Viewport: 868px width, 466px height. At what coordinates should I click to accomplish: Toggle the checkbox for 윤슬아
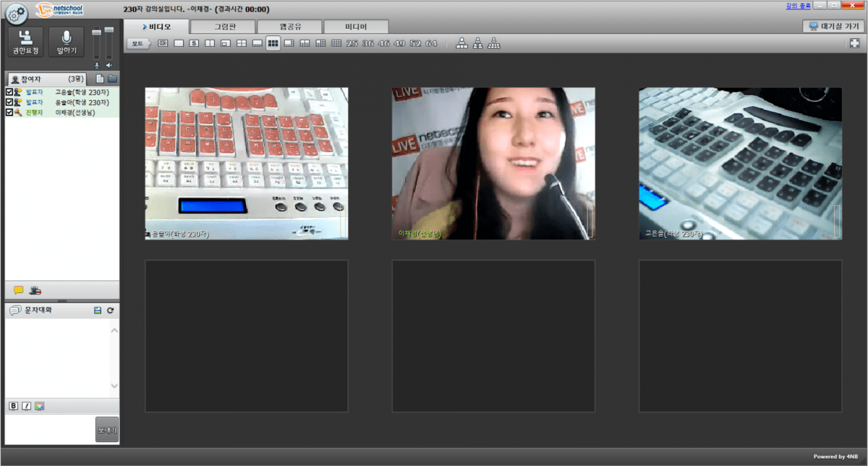[9, 103]
